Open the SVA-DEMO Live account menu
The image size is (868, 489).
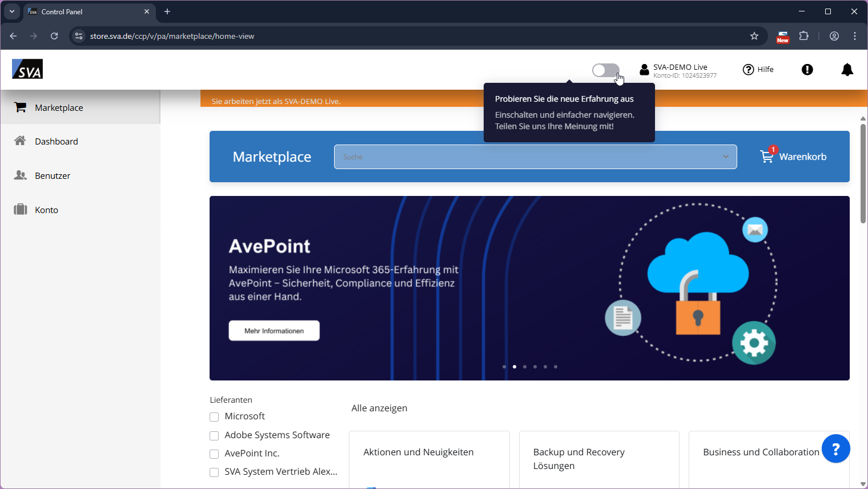point(678,70)
